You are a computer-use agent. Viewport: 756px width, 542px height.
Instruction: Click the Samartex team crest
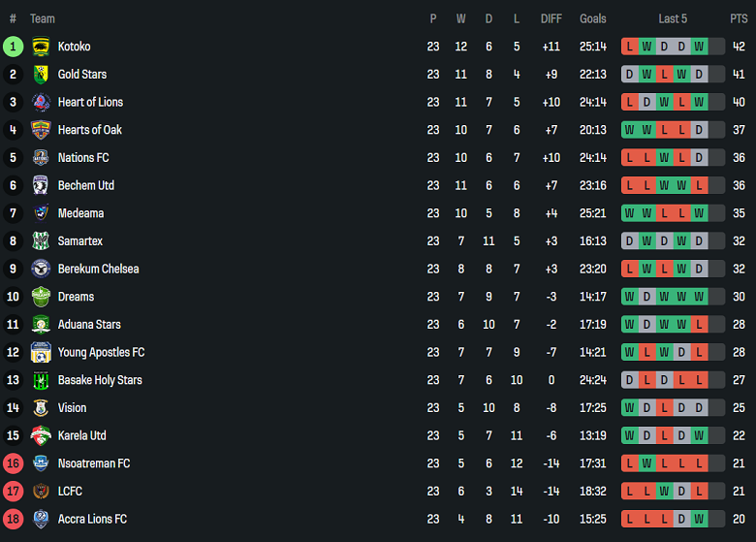coord(41,241)
